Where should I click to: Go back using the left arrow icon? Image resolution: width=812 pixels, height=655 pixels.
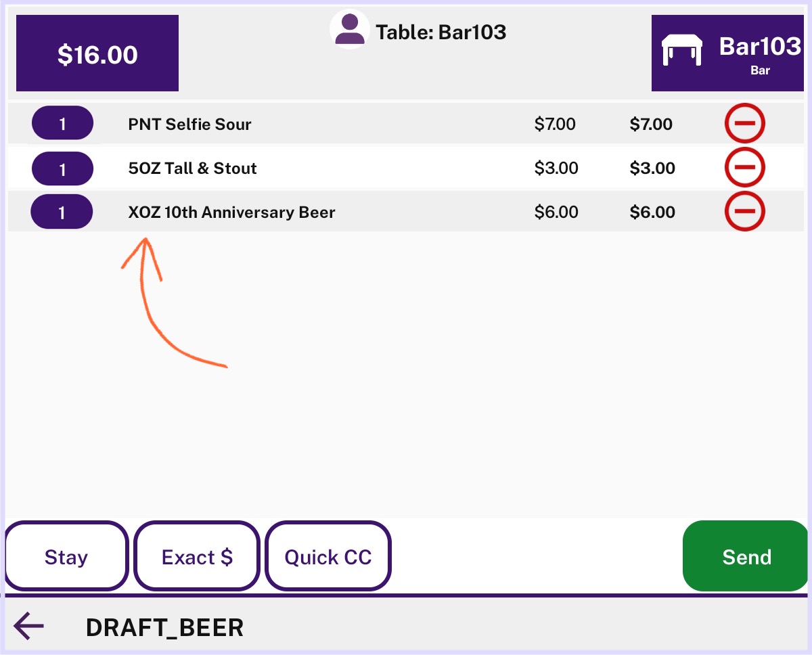click(x=28, y=626)
